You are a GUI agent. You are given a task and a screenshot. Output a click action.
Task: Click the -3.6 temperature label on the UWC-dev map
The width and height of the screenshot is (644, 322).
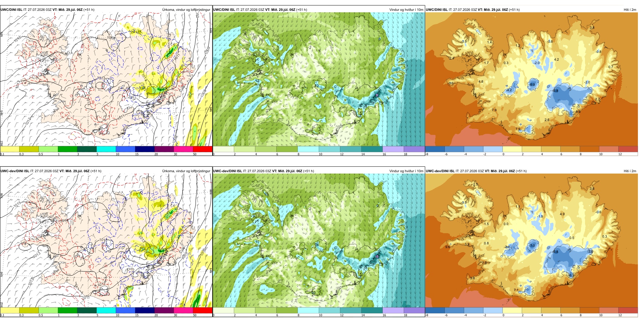point(590,252)
